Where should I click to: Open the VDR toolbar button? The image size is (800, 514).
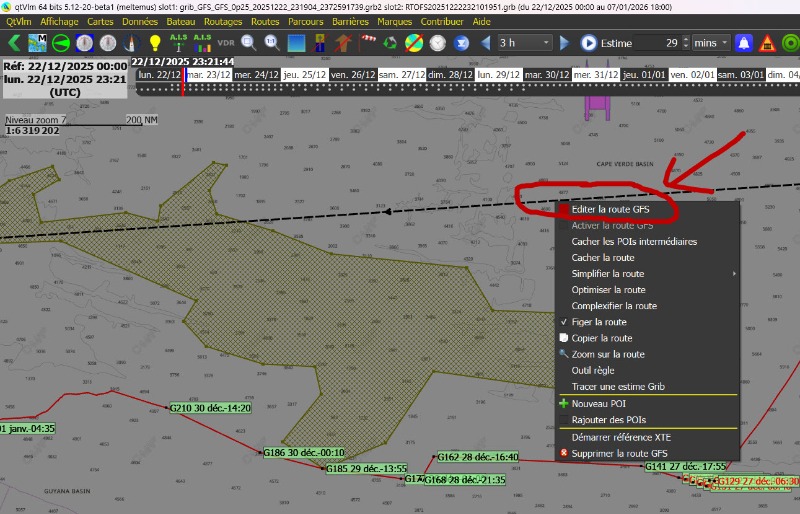click(x=226, y=43)
